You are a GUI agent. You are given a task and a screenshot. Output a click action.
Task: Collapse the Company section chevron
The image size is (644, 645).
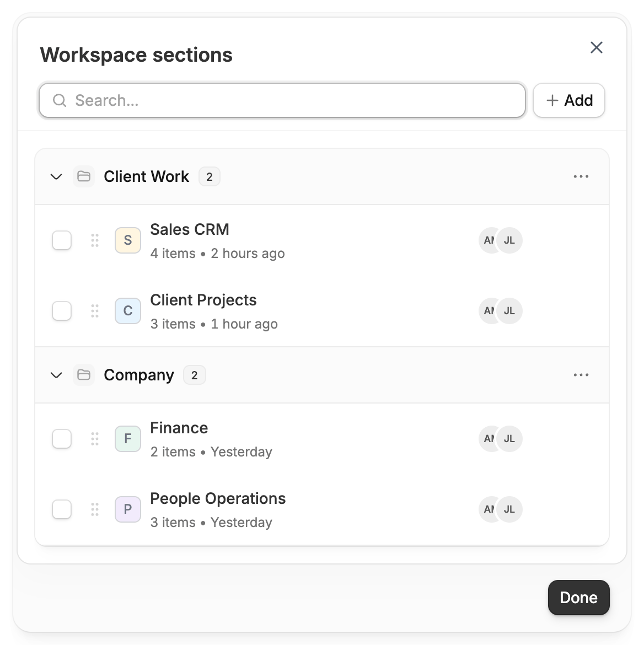[x=56, y=375]
